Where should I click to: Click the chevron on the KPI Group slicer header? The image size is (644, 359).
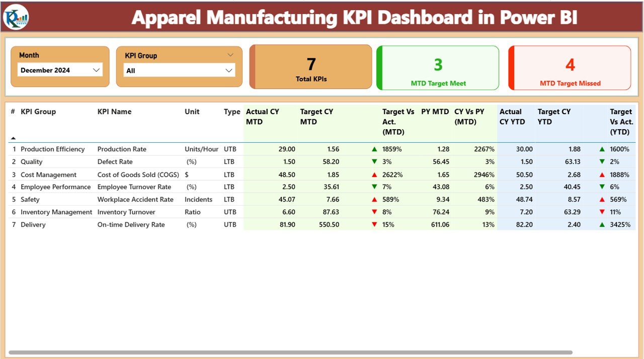(231, 55)
